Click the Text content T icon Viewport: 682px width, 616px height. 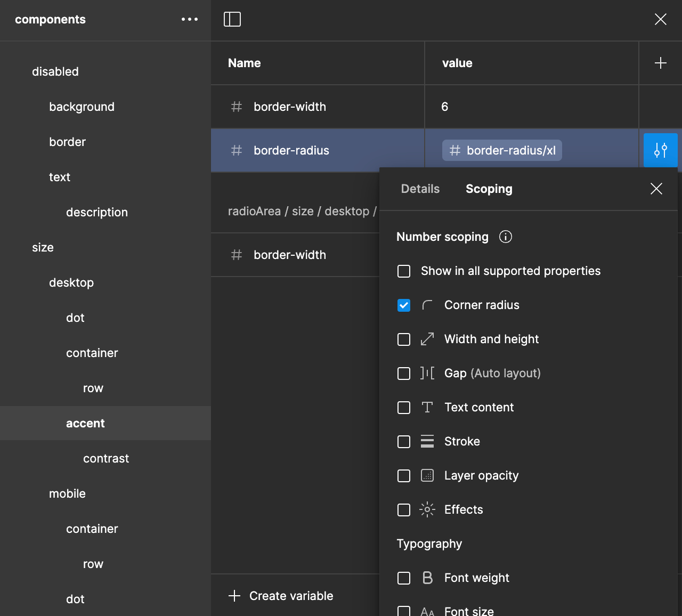point(427,407)
